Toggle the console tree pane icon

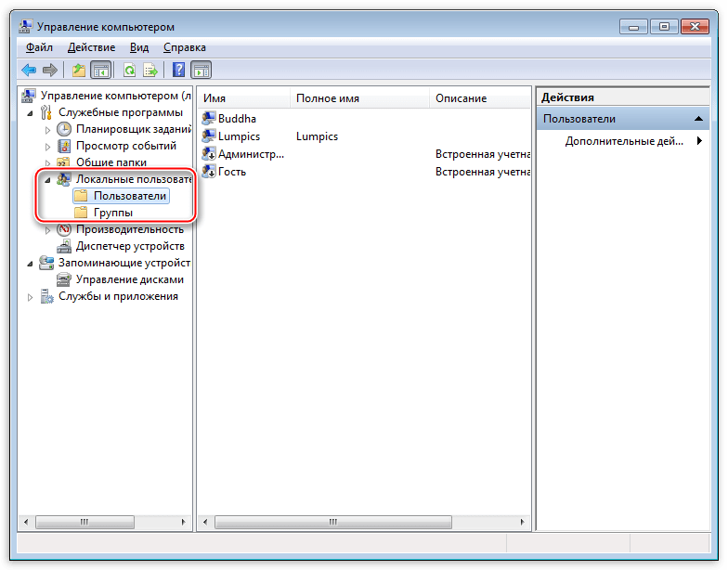point(100,71)
